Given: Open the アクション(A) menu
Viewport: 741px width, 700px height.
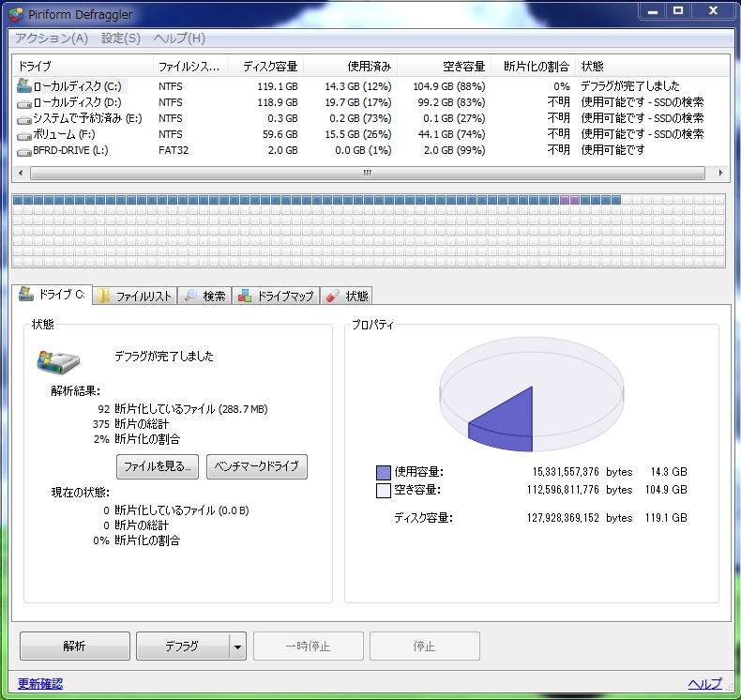Looking at the screenshot, I should (52, 38).
